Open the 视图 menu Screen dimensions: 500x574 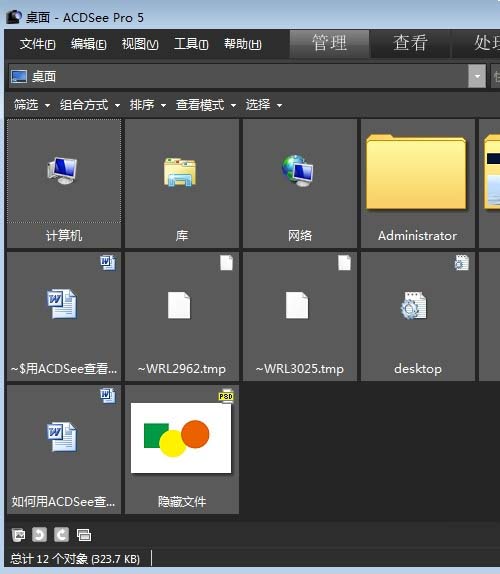point(140,44)
